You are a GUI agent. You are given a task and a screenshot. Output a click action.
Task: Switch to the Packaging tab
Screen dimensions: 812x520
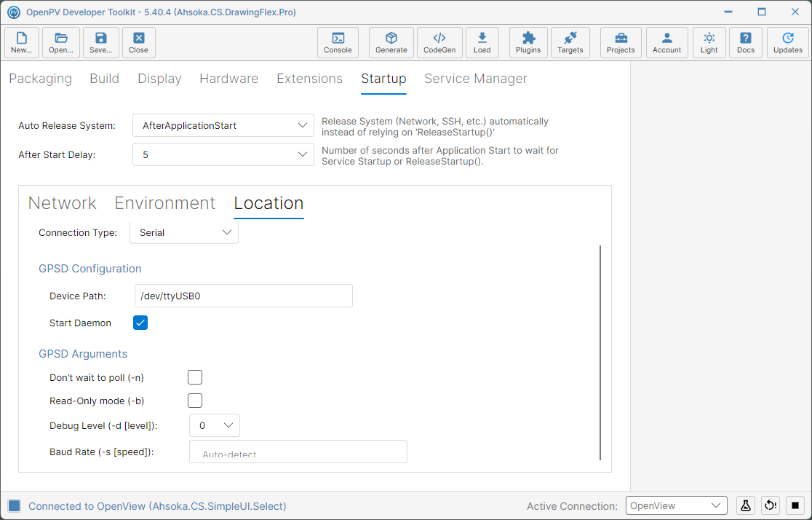pos(41,79)
